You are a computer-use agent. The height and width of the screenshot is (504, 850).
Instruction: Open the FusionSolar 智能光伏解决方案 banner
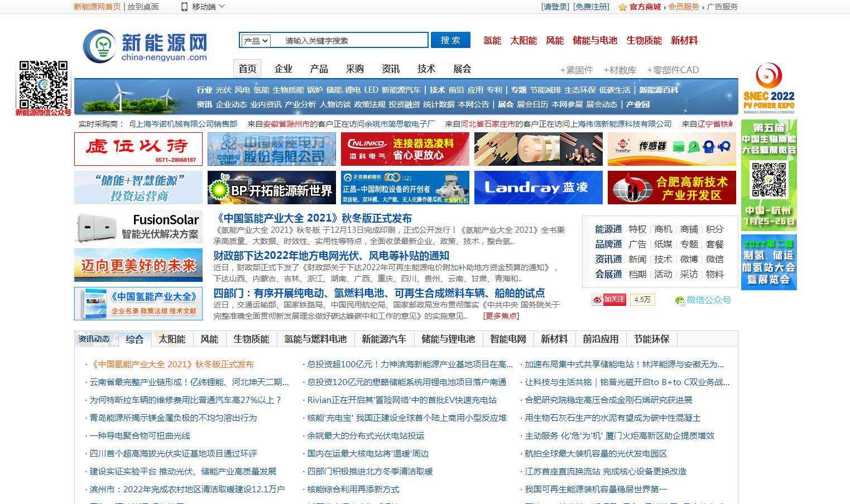coord(138,227)
